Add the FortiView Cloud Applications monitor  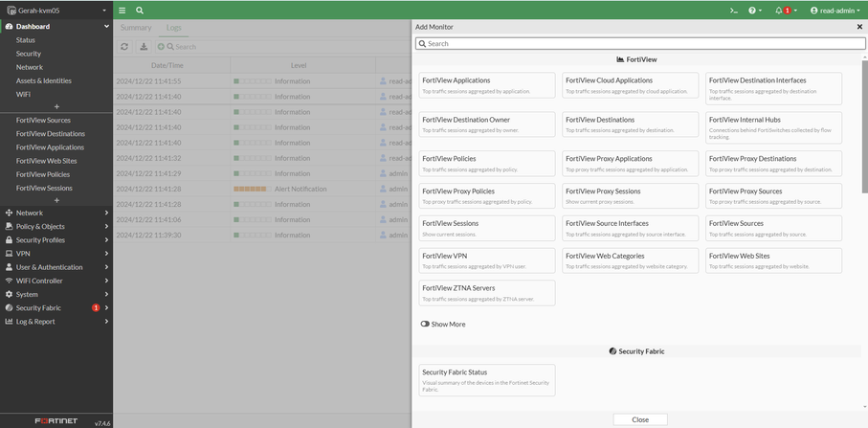630,85
